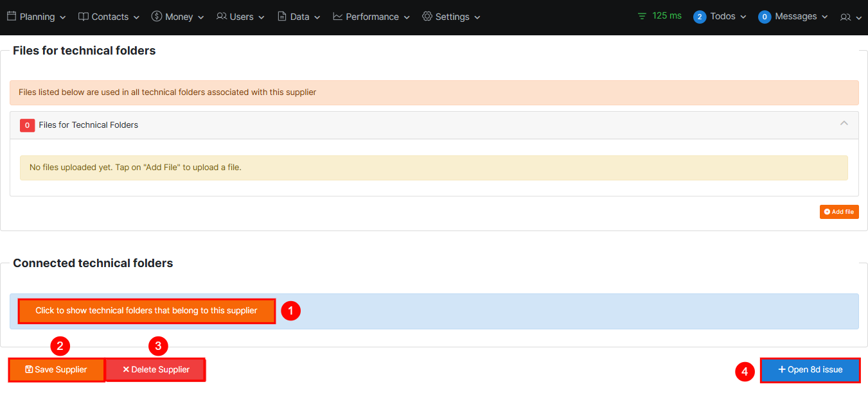The height and width of the screenshot is (400, 868).
Task: Click the Settings gear icon
Action: [427, 16]
